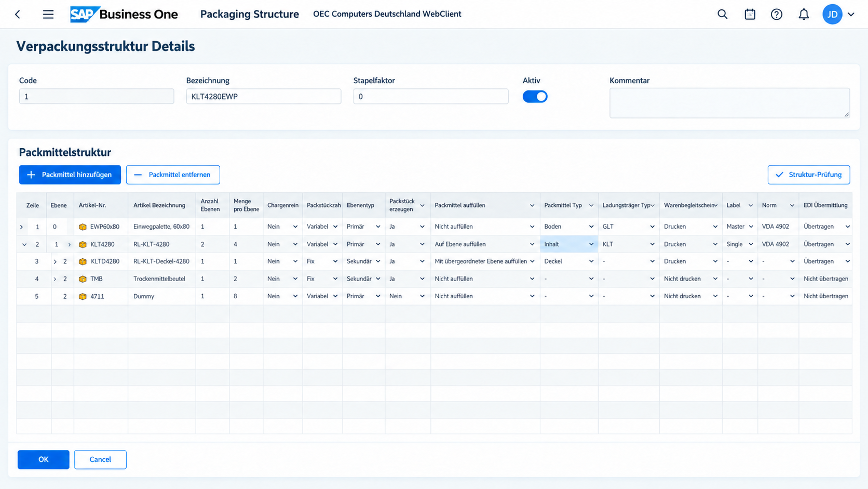This screenshot has width=868, height=489.
Task: Open the user account dropdown arrow
Action: point(851,15)
